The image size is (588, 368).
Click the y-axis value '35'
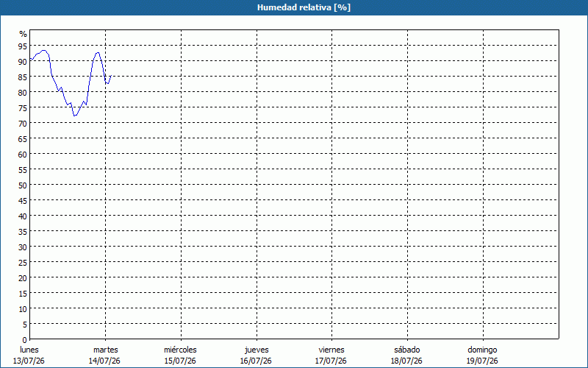pos(23,232)
